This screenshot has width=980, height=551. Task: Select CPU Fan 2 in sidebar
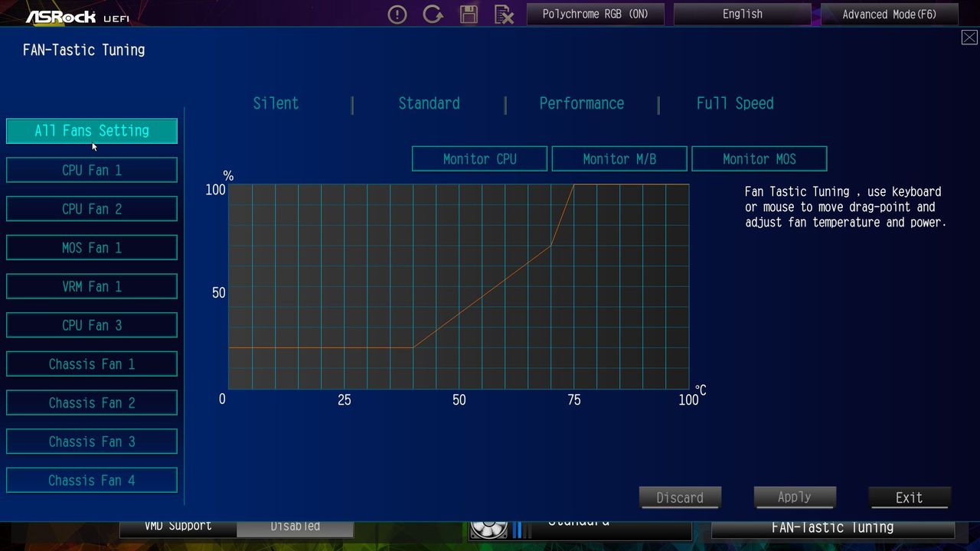[x=92, y=209]
